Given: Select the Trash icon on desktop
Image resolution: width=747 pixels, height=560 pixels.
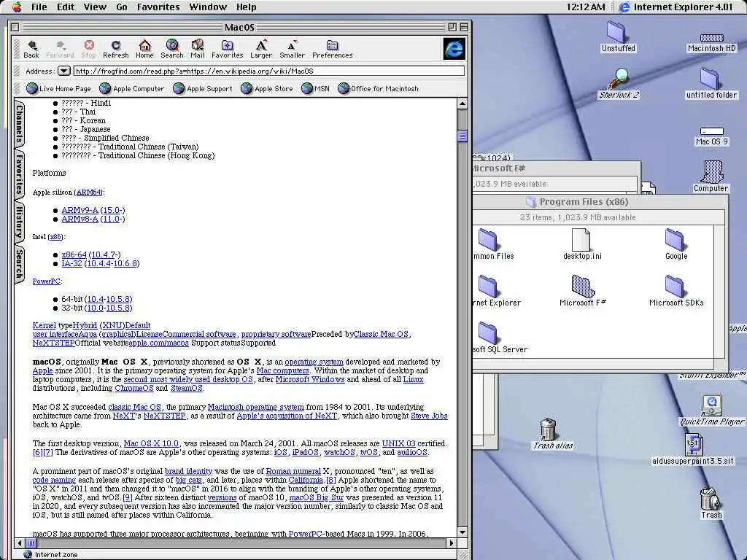Looking at the screenshot, I should pyautogui.click(x=711, y=503).
